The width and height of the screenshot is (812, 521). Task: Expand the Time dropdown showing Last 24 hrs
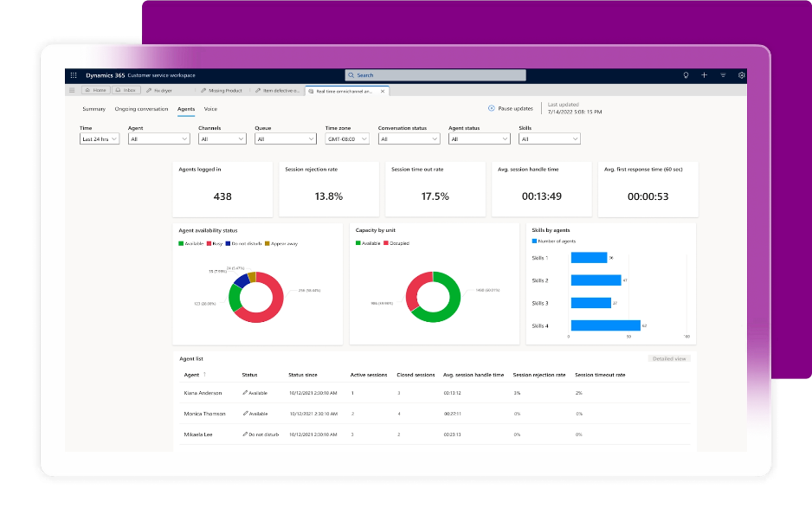(x=100, y=138)
